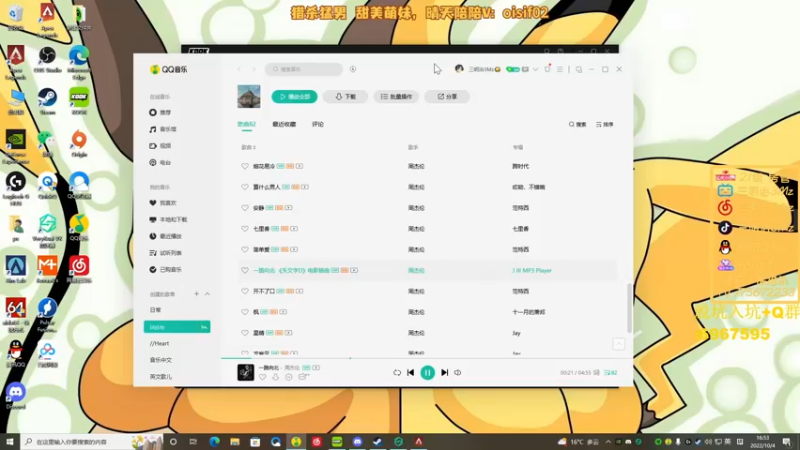Viewport: 800px width, 450px height.
Task: Like the song 枫
Action: [x=245, y=312]
